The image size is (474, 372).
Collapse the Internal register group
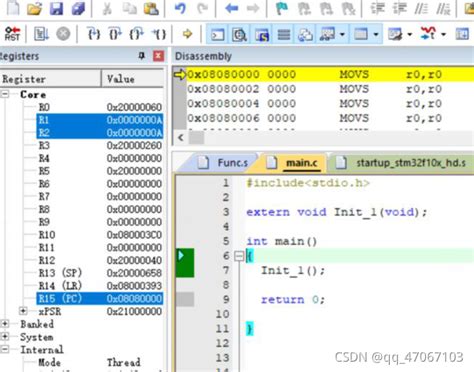5,349
